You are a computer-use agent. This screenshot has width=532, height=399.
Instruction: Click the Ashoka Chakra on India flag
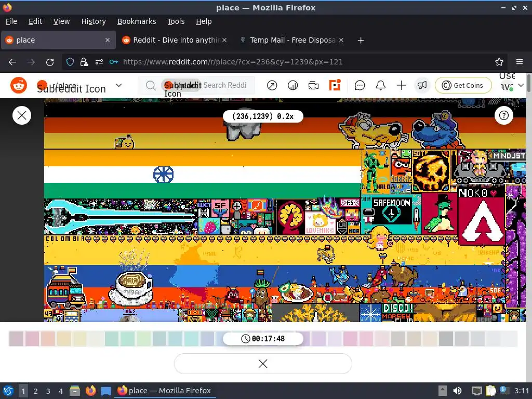164,175
